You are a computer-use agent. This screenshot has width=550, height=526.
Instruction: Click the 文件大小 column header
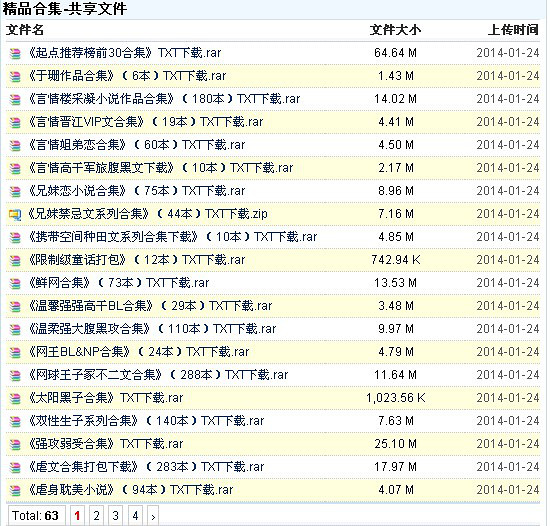coord(395,30)
